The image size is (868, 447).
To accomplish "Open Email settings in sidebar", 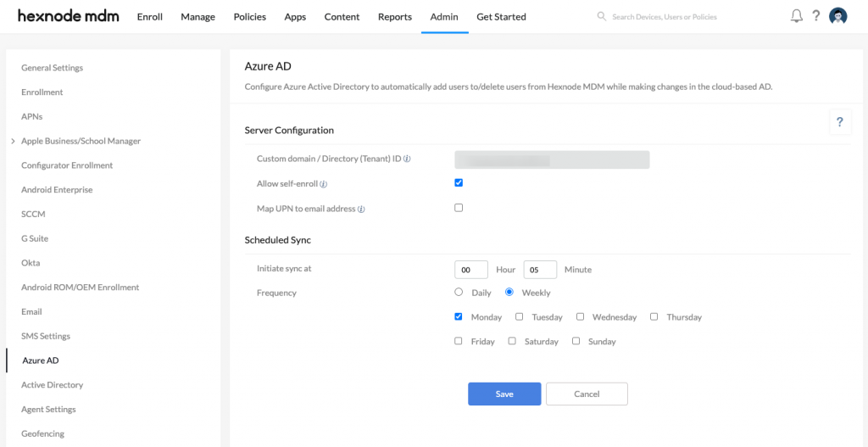I will (31, 311).
